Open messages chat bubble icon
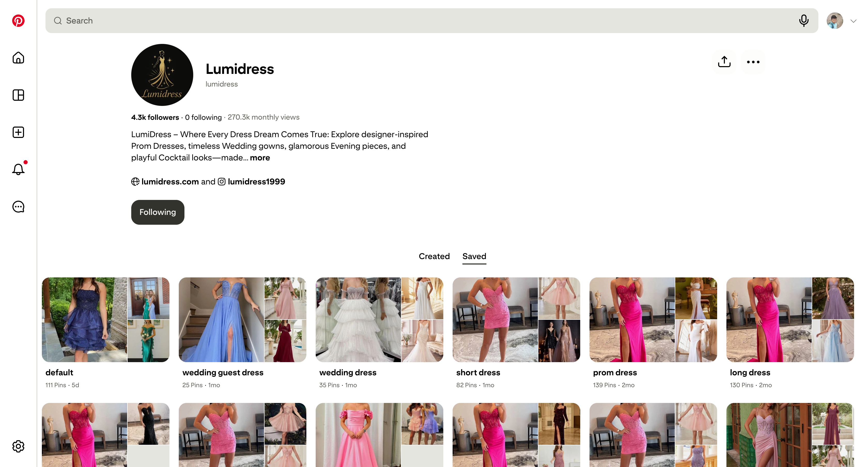 18,207
